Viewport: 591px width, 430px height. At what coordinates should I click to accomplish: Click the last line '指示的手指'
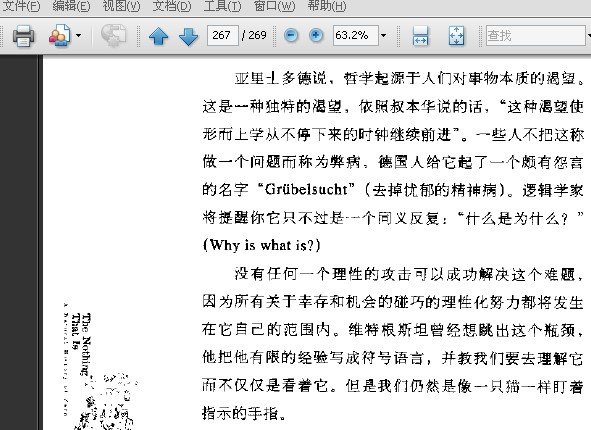coord(240,413)
